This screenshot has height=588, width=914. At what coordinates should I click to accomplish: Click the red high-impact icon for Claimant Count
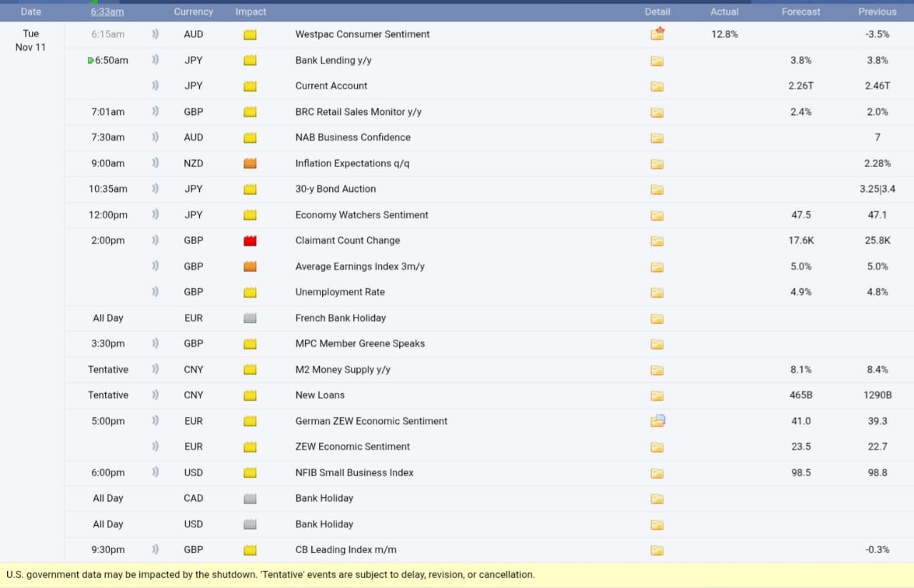[x=250, y=241]
